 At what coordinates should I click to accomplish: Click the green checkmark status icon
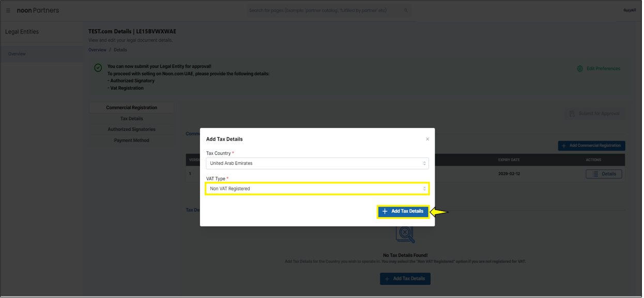coord(98,68)
